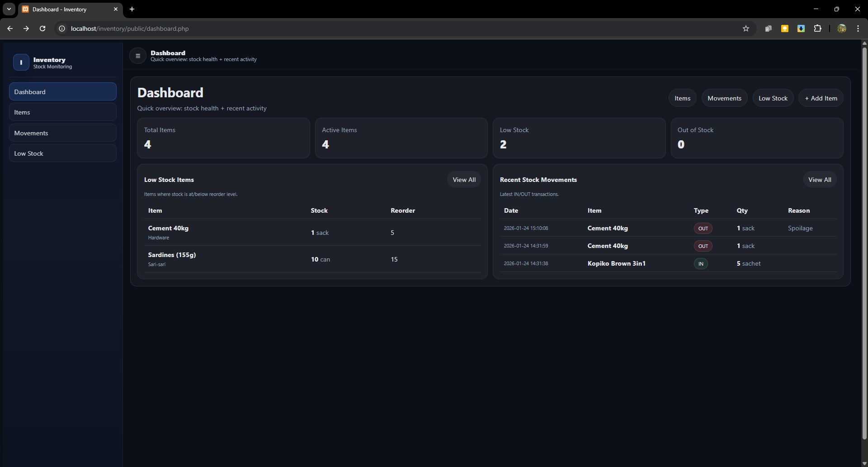
Task: Open Movements from the sidebar
Action: [x=62, y=133]
